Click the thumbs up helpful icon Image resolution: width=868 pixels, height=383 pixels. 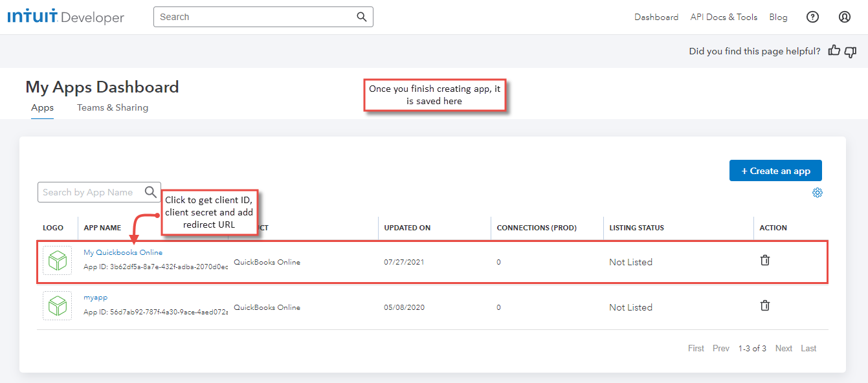click(x=834, y=50)
